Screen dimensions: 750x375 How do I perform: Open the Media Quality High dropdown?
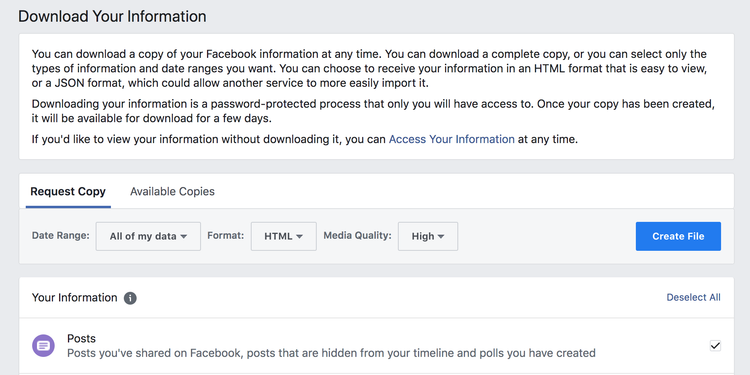point(428,236)
